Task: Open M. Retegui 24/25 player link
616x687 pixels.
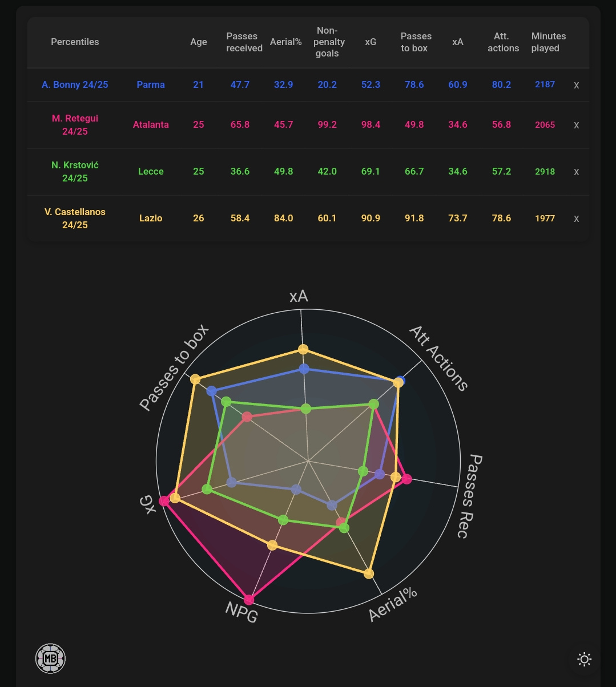Action: (x=75, y=124)
